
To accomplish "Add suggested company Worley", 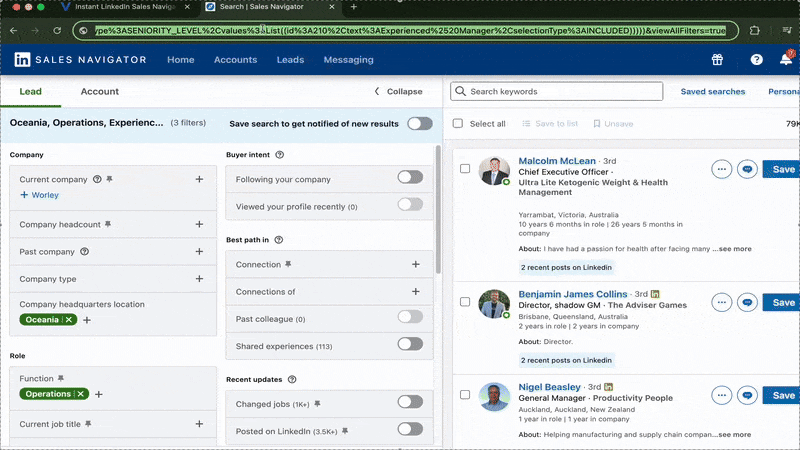I will [39, 195].
